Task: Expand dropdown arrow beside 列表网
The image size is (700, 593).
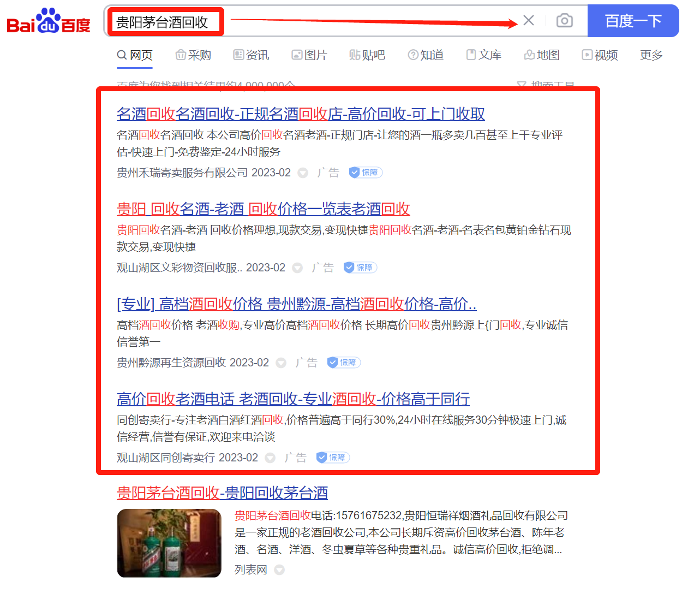Action: coord(279,570)
